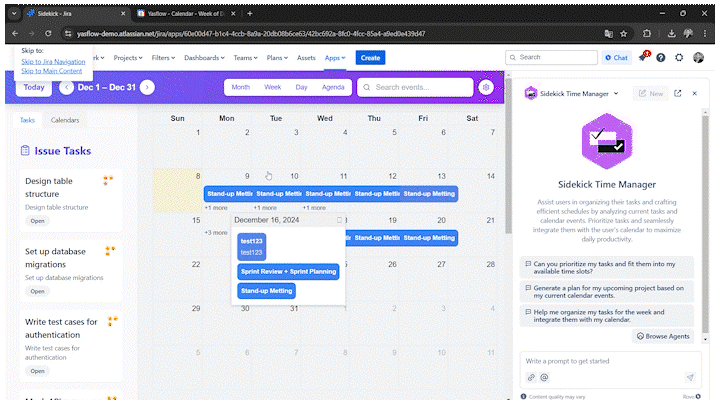Screen dimensions: 720x400
Task: Select prompt Help me organize my tasks
Action: coord(607,315)
